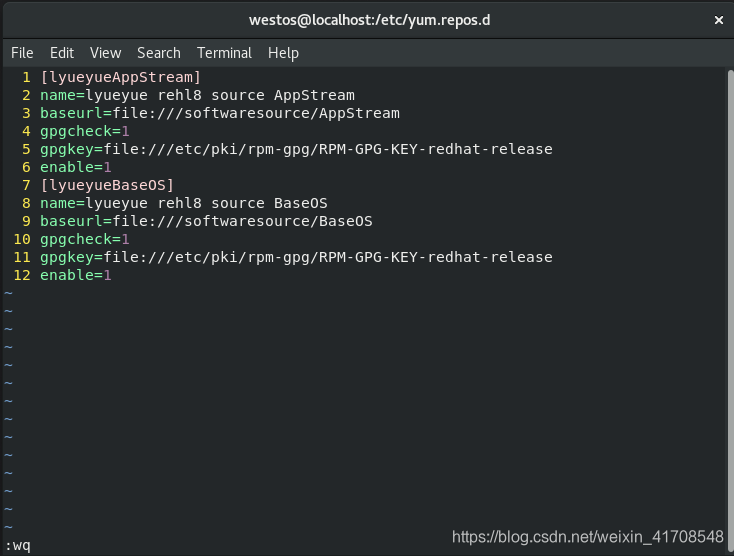
Task: Open the Edit menu
Action: [x=62, y=53]
